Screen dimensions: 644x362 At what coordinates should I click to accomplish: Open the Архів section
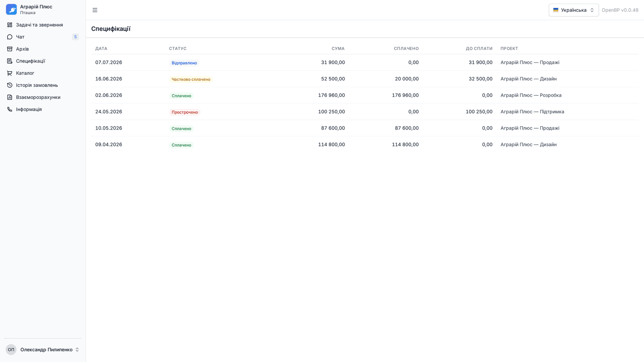coord(43,49)
